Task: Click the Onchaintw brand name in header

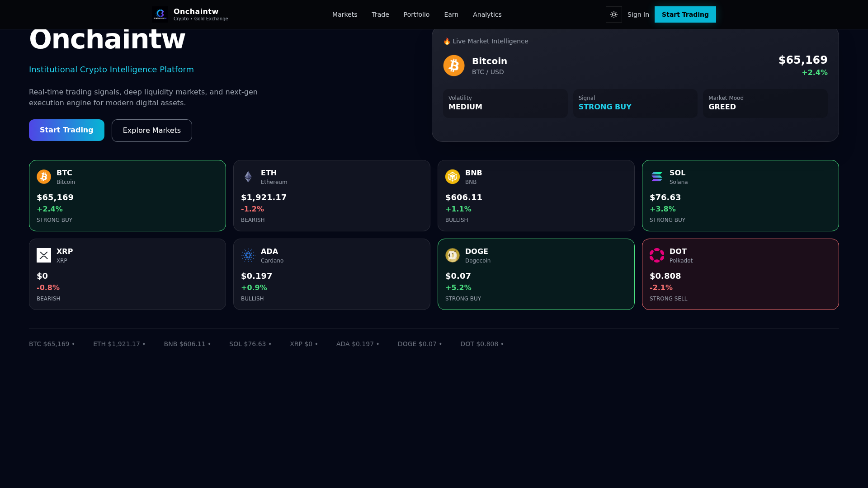Action: coord(196,12)
